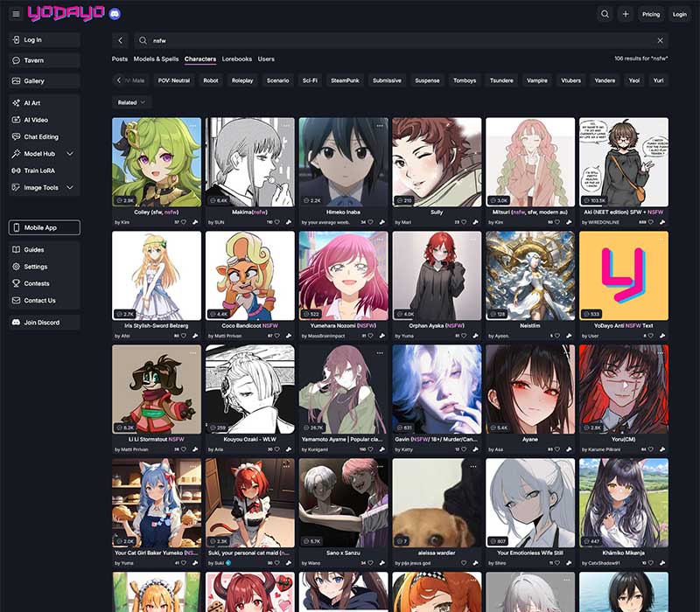Pin the Kouyou Ozaki - WLW card
The image size is (700, 612).
click(x=289, y=449)
